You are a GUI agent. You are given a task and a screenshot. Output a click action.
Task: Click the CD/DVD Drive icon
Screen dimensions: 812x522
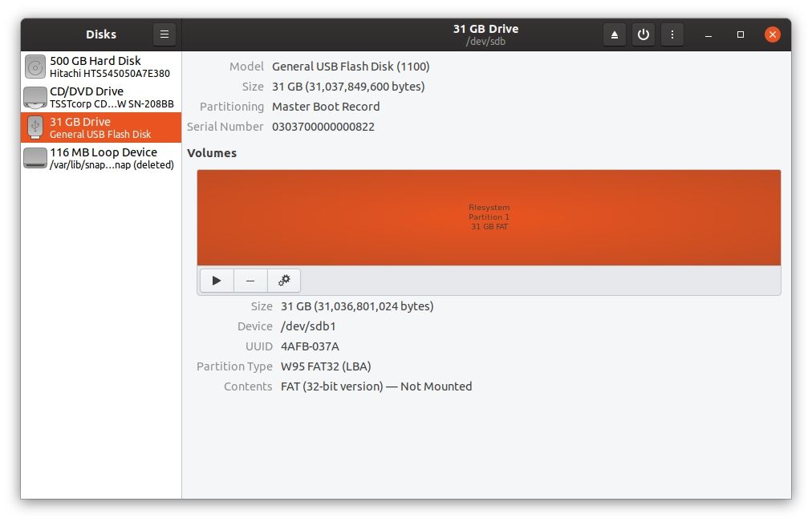tap(35, 97)
